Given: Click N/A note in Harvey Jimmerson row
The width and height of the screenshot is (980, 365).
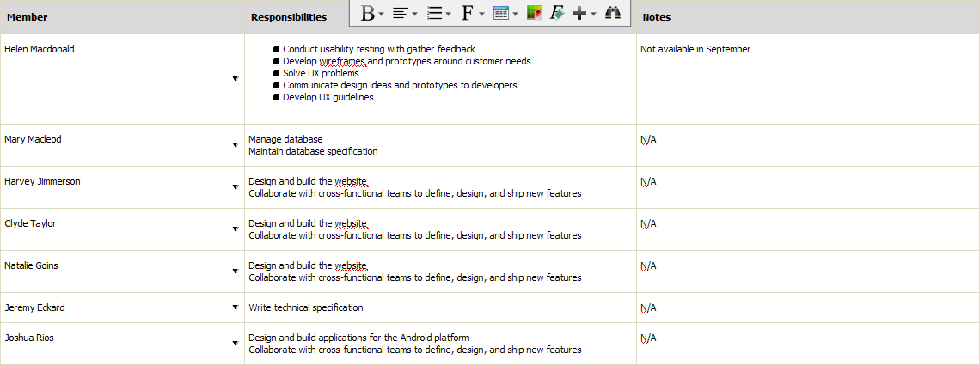Looking at the screenshot, I should [x=648, y=181].
